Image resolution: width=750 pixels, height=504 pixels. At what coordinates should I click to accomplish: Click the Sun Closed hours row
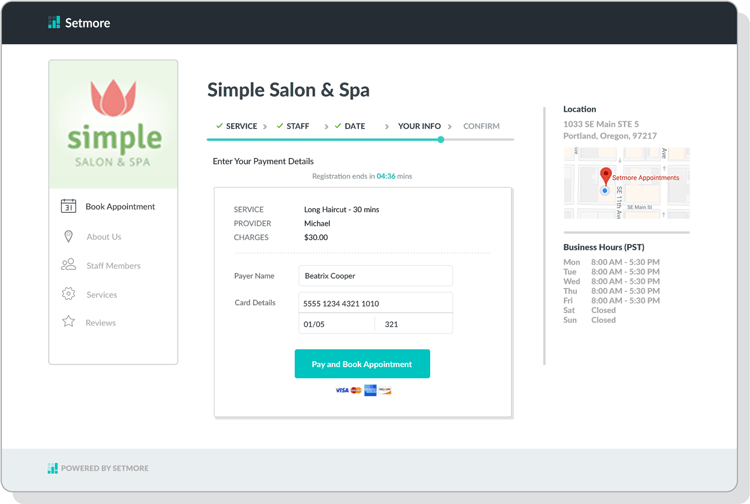coord(589,320)
